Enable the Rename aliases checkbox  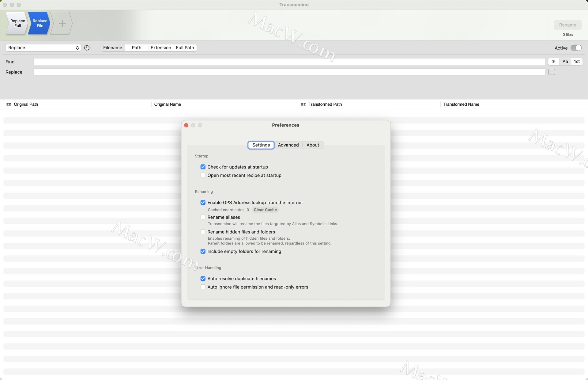coord(203,217)
